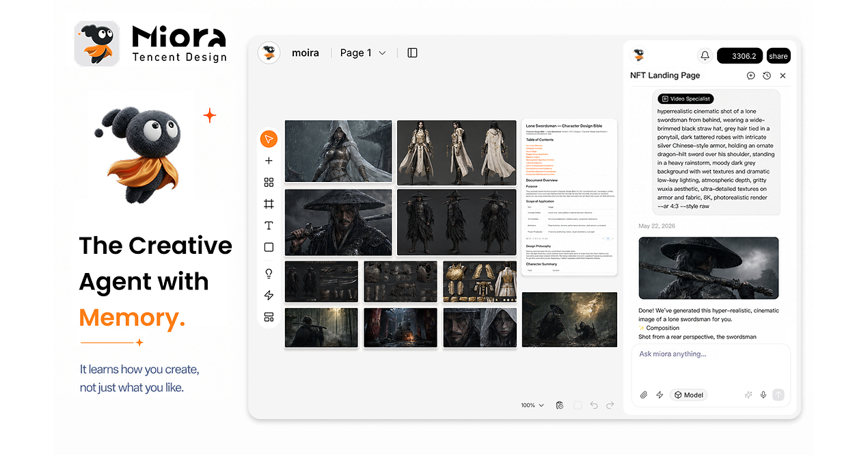The image size is (868, 455).
Task: Open the generated swordsman image in chat
Action: click(708, 268)
